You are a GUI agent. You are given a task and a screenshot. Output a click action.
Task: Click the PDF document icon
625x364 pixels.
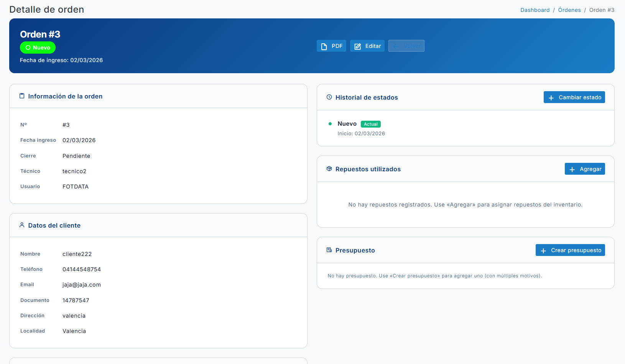point(324,46)
